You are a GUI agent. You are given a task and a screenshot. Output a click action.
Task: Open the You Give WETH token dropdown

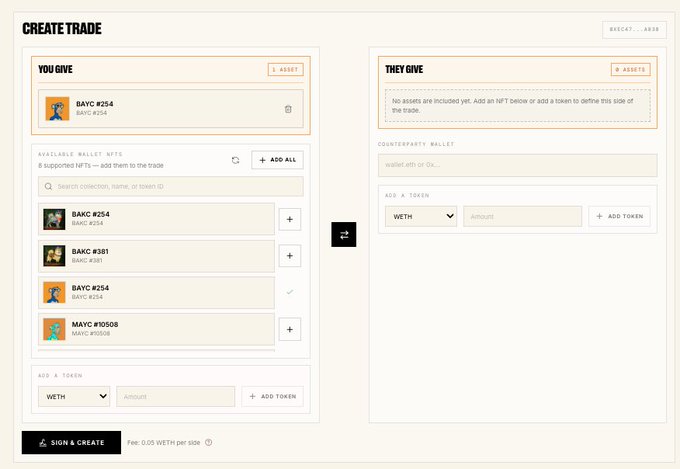click(x=74, y=397)
